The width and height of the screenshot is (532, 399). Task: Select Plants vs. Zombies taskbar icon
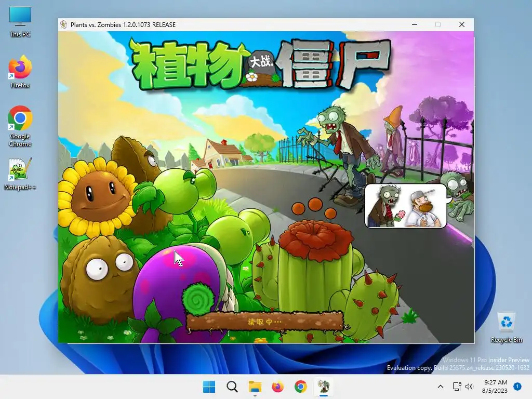(323, 387)
